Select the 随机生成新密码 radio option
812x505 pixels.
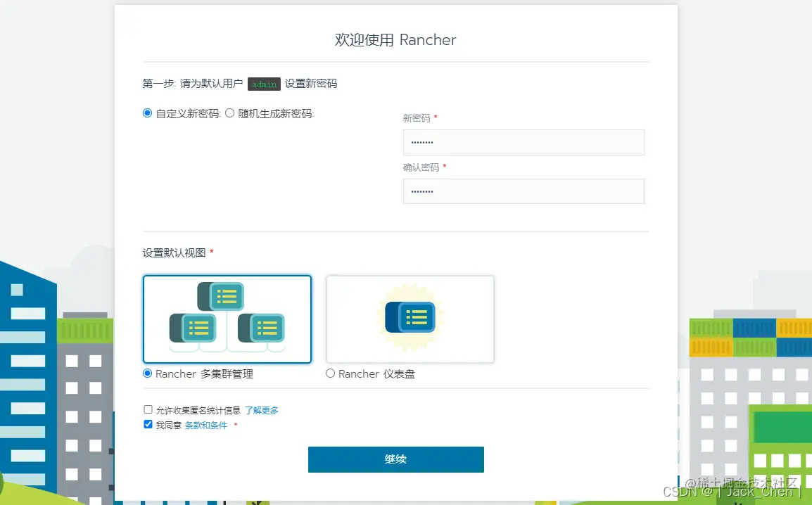coord(229,113)
